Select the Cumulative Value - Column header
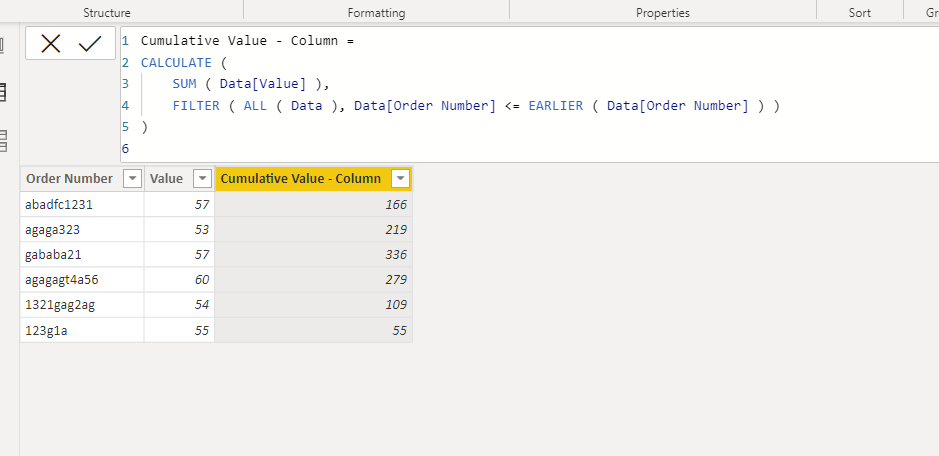This screenshot has height=456, width=939. [314, 179]
